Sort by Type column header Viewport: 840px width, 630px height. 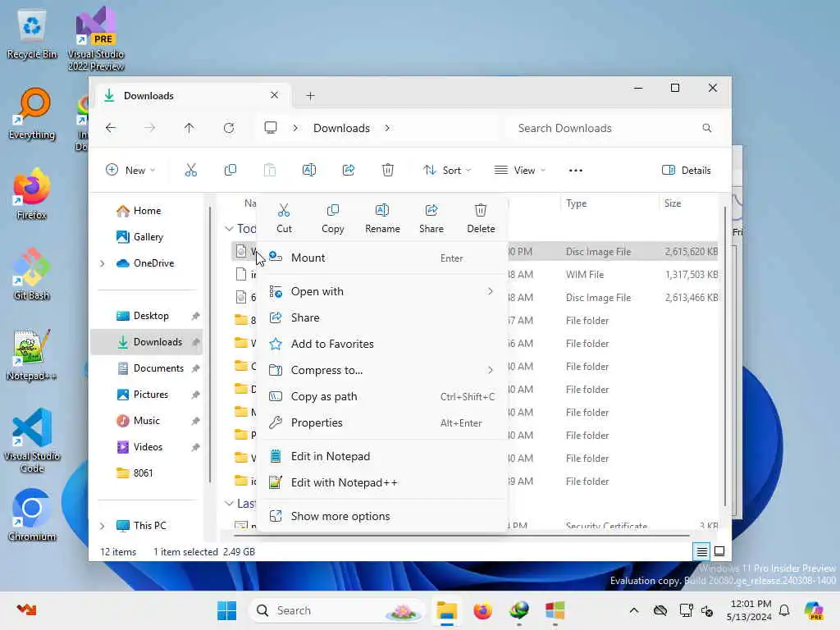576,203
